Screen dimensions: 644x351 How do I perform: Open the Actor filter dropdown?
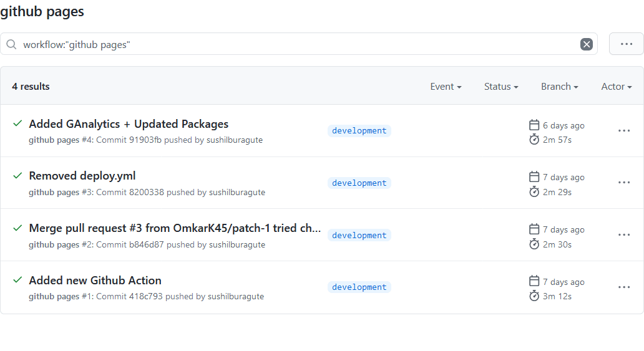[x=617, y=87]
